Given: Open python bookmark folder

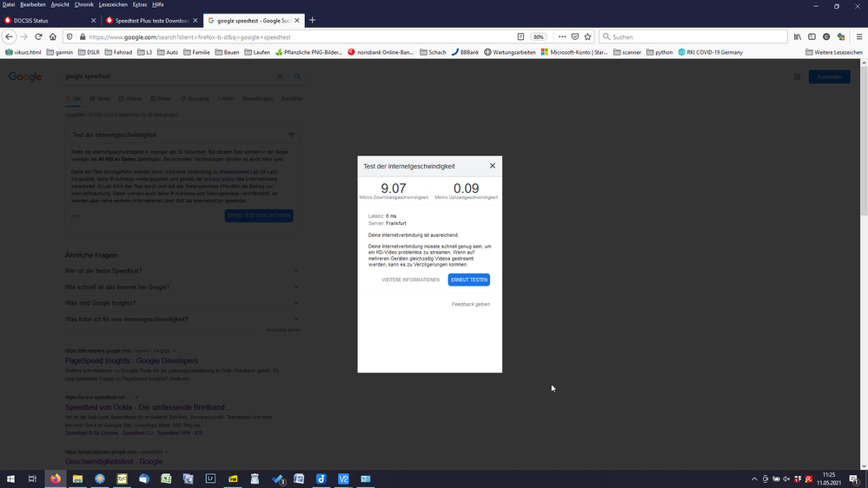Looking at the screenshot, I should [659, 53].
